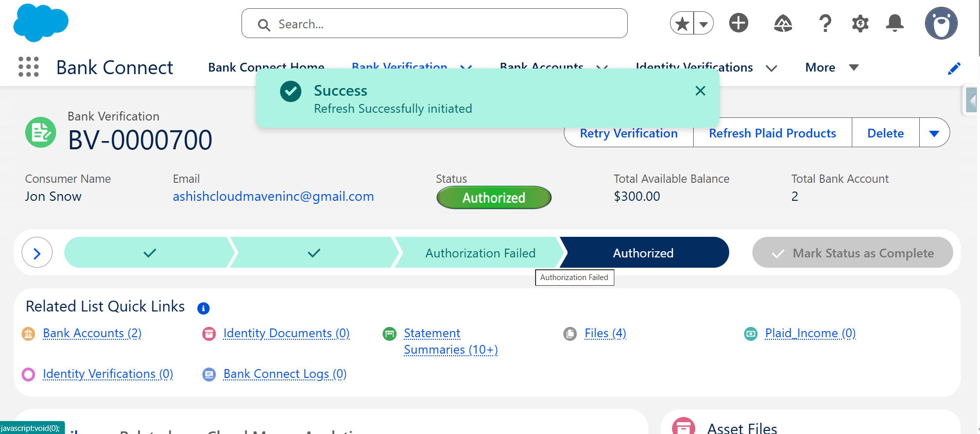Expand the Bank Accounts tab dropdown
Viewport: 980px width, 434px height.
click(602, 67)
